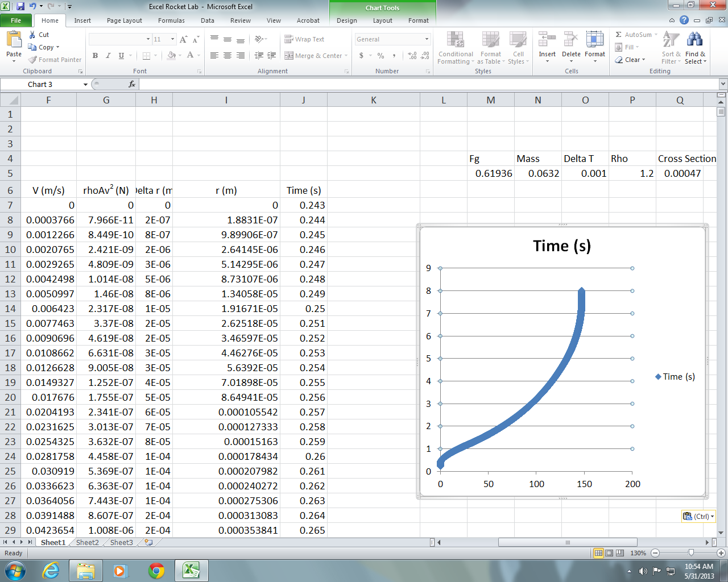728x582 pixels.
Task: Open the File tab
Action: tap(16, 20)
